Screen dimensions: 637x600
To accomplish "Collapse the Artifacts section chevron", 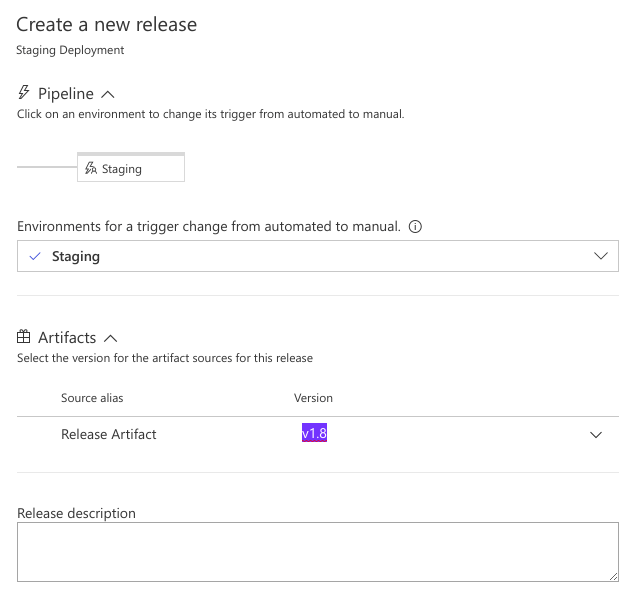I will [111, 339].
